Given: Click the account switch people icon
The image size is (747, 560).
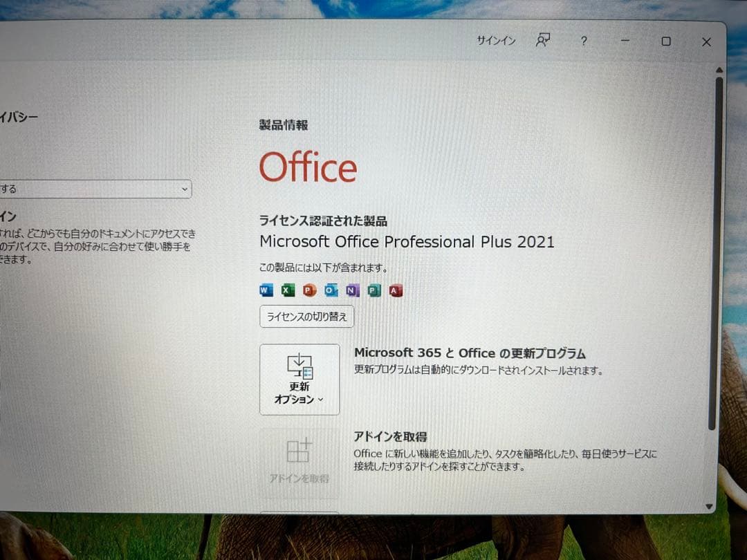Looking at the screenshot, I should tap(542, 41).
